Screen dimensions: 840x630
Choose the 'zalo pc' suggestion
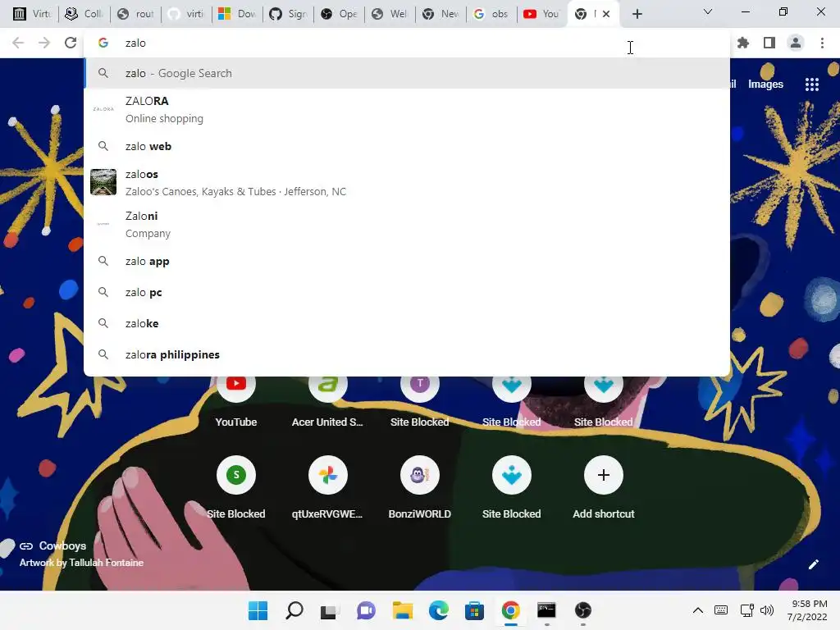[407, 293]
